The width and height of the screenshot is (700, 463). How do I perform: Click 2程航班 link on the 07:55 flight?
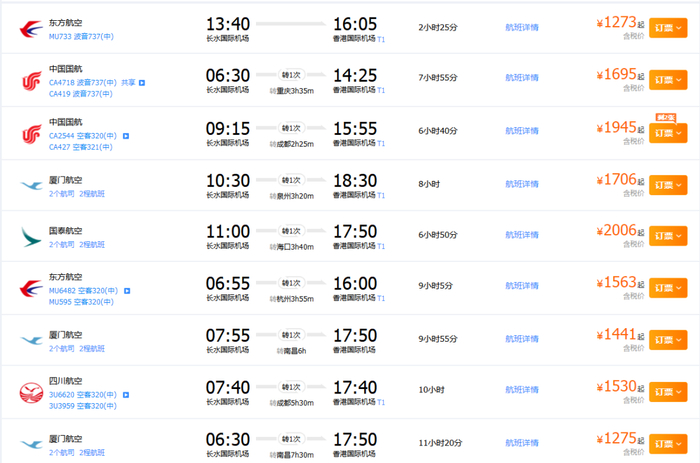tap(92, 348)
